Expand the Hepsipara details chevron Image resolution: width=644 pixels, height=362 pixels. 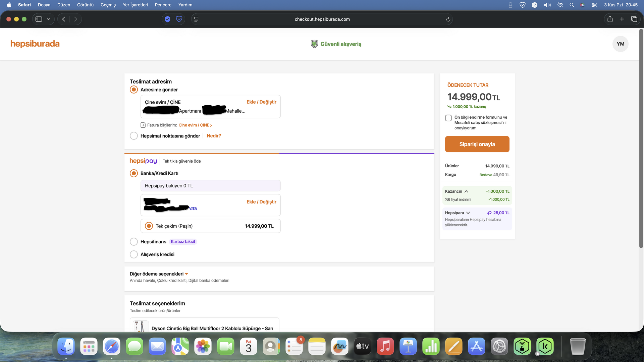[x=468, y=213]
